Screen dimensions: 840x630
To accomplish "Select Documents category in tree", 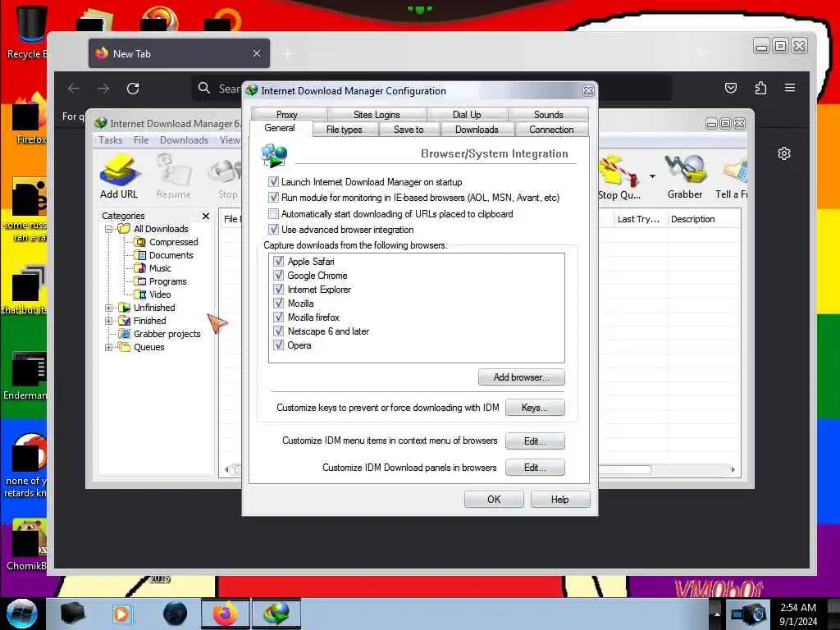I will tap(171, 256).
